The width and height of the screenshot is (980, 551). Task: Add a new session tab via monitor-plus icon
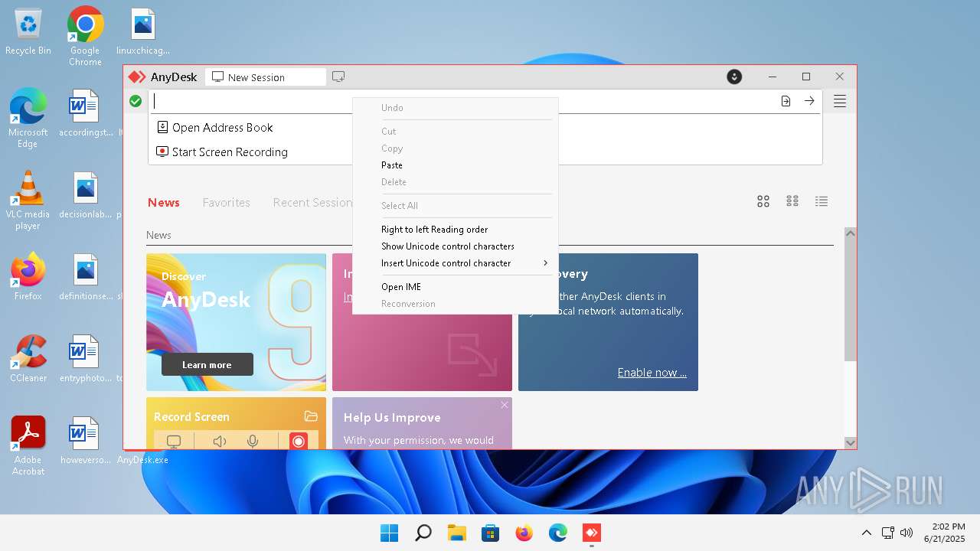338,77
